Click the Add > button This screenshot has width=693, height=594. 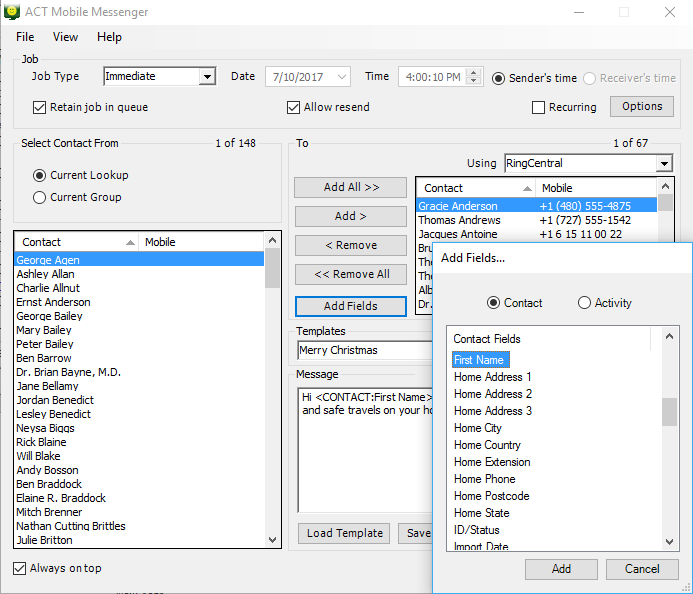351,216
